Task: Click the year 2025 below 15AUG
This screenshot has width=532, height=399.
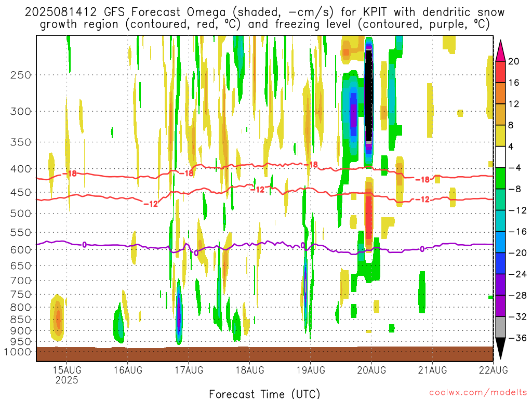Action: coord(67,380)
